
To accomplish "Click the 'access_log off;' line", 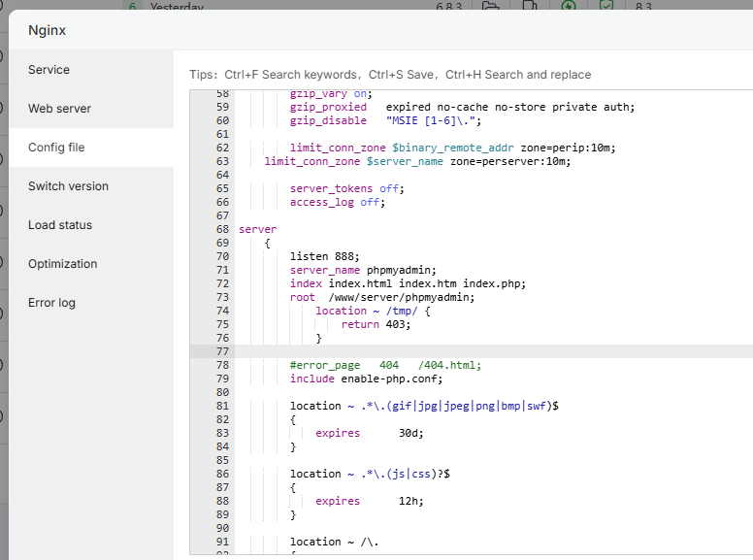I will (337, 202).
